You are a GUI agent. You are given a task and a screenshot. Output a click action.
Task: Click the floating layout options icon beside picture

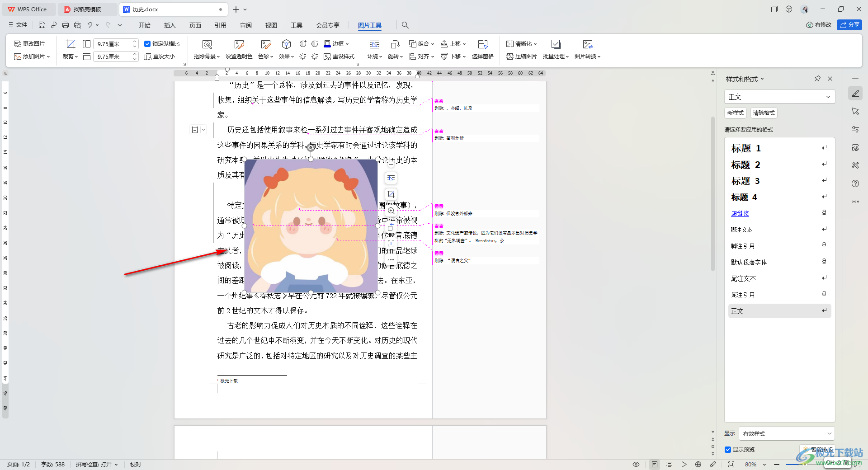point(391,179)
